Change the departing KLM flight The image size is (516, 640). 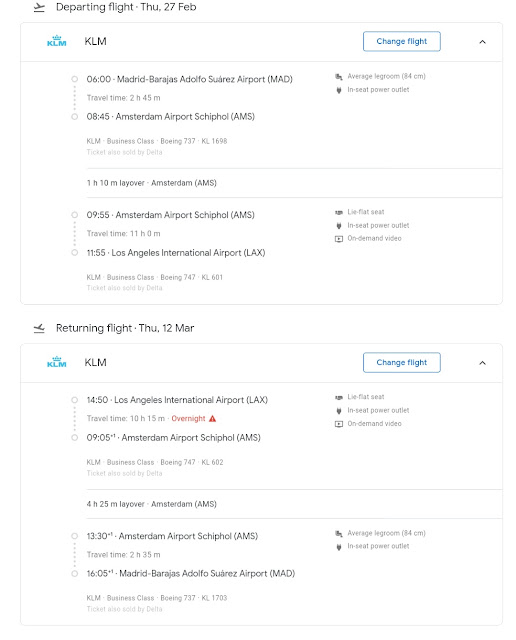[402, 41]
